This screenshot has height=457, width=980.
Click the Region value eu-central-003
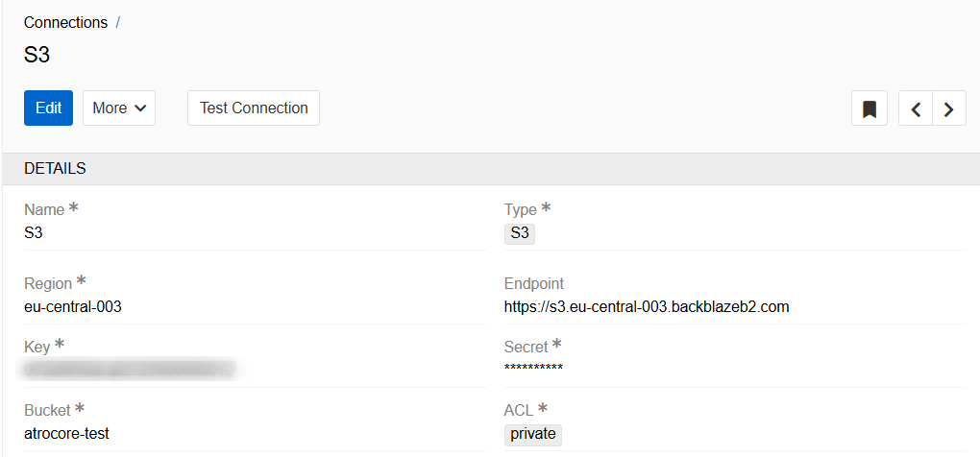point(73,307)
